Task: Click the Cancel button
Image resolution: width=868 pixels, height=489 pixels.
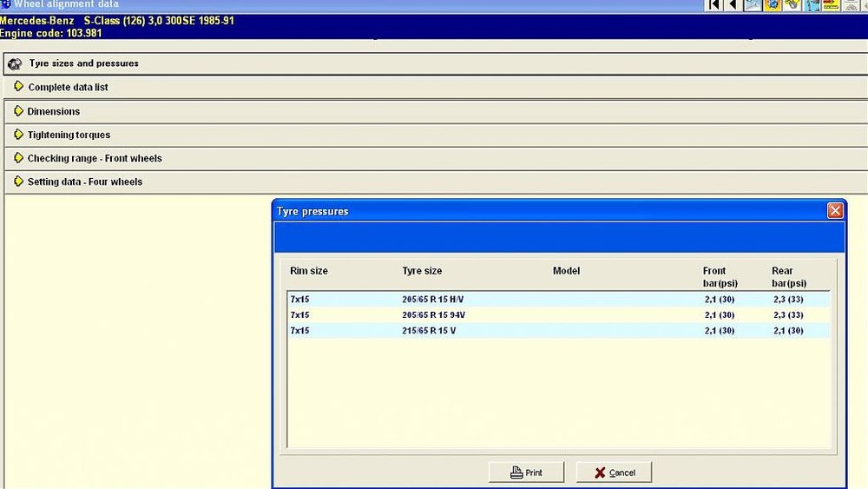Action: coord(614,472)
